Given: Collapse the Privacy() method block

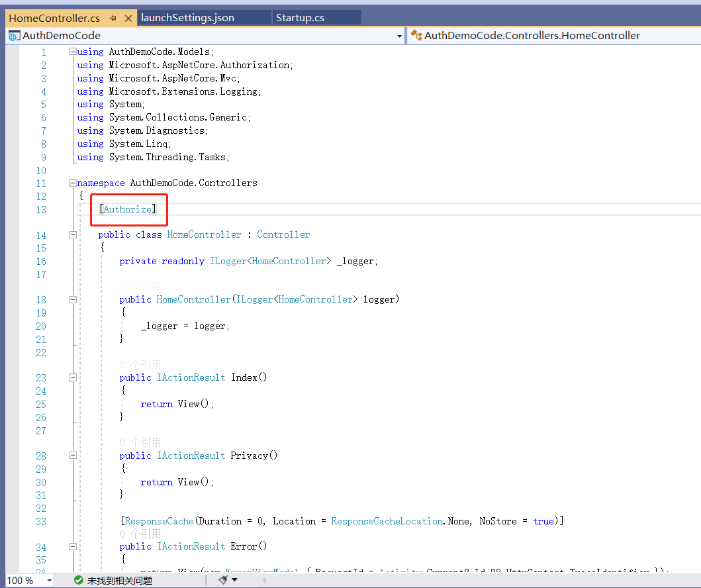Looking at the screenshot, I should [x=73, y=456].
